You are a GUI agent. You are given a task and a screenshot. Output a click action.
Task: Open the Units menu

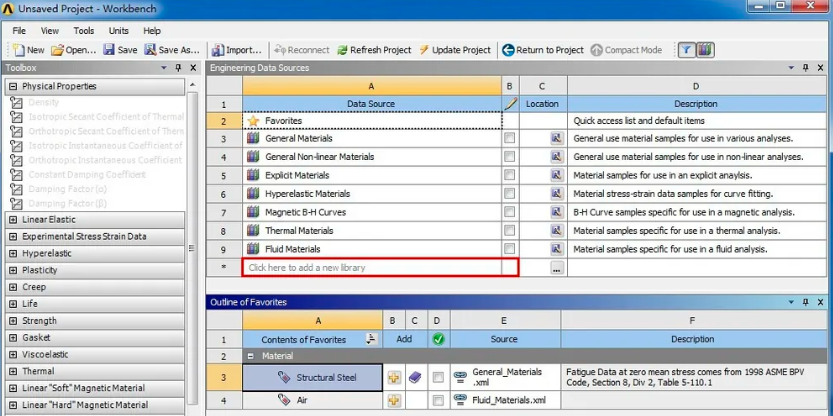coord(118,31)
